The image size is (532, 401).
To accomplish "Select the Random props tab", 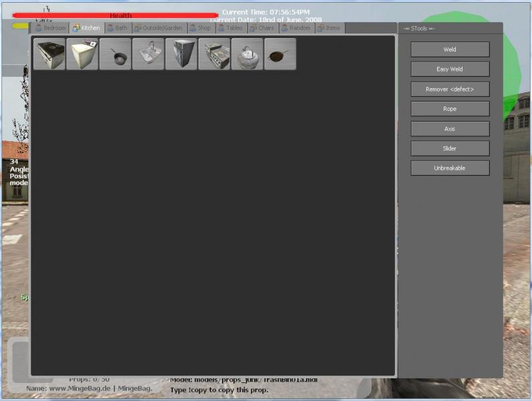I will [x=296, y=28].
